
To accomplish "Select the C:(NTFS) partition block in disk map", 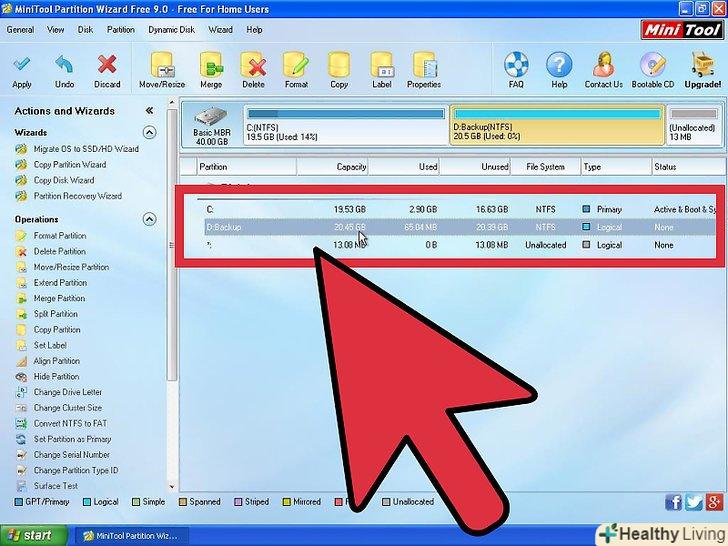I will (x=345, y=125).
